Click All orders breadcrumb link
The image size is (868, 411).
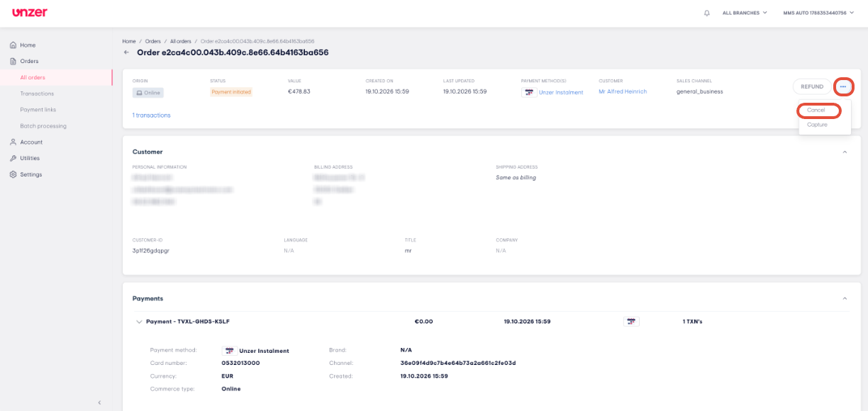point(181,41)
